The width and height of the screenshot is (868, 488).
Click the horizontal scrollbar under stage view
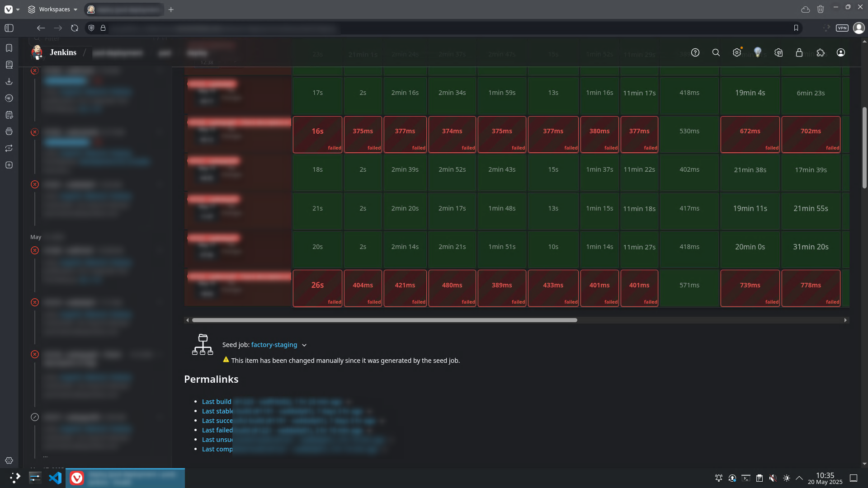click(x=384, y=320)
